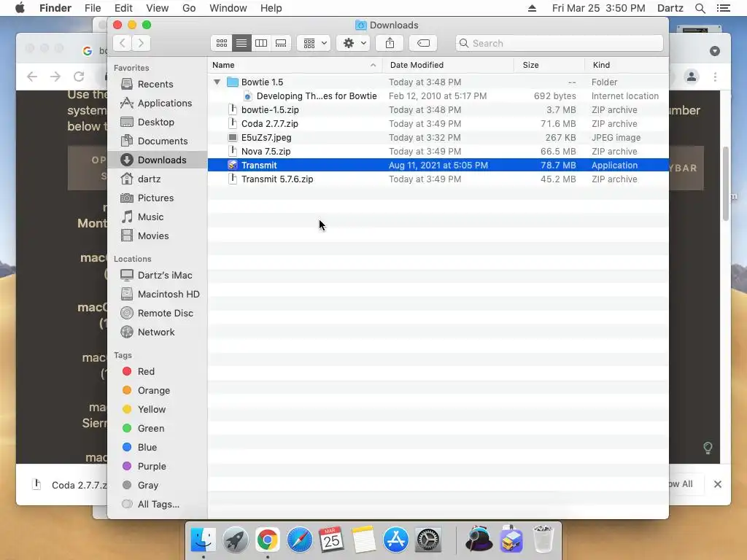Open Notification Center in menu bar
The width and height of the screenshot is (747, 560).
click(723, 8)
